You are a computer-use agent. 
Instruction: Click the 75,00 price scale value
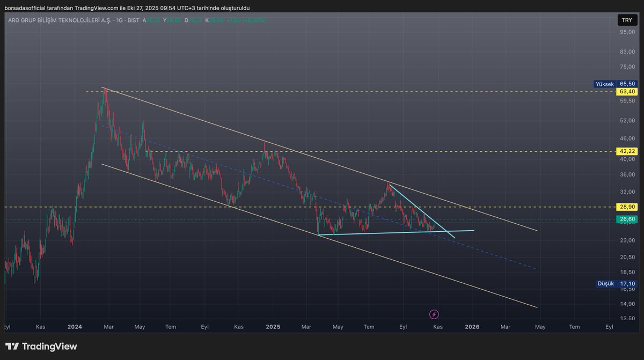pyautogui.click(x=627, y=67)
